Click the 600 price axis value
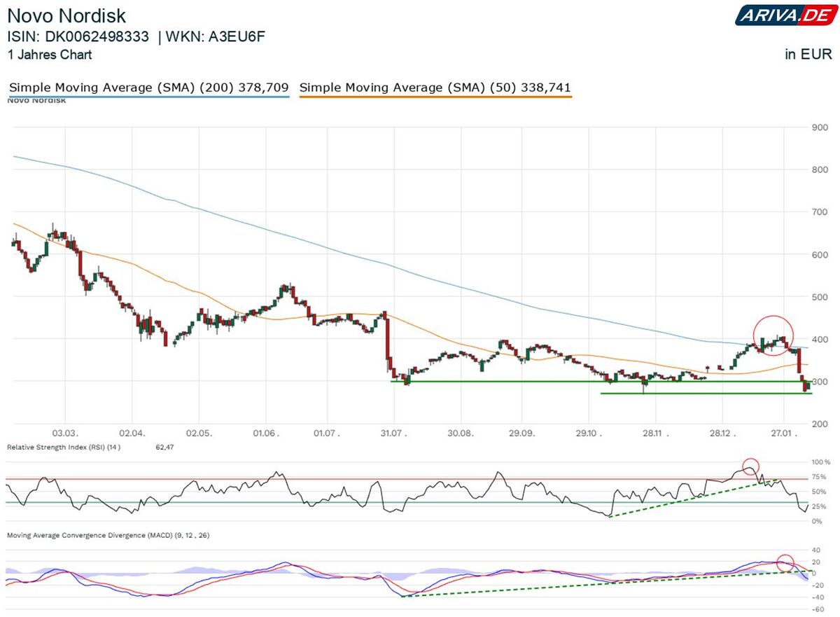This screenshot has width=840, height=617. 820,255
